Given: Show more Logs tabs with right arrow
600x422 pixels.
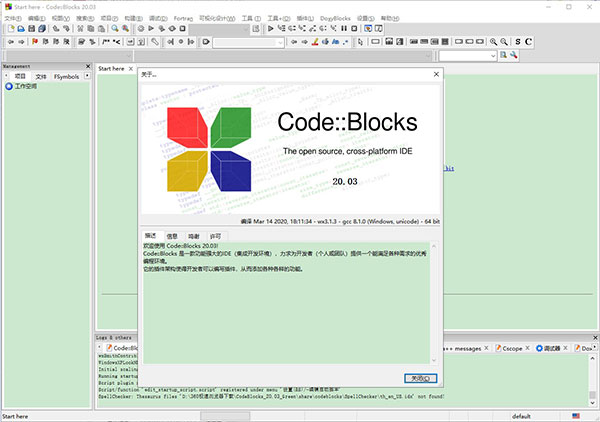Looking at the screenshot, I should [x=594, y=347].
